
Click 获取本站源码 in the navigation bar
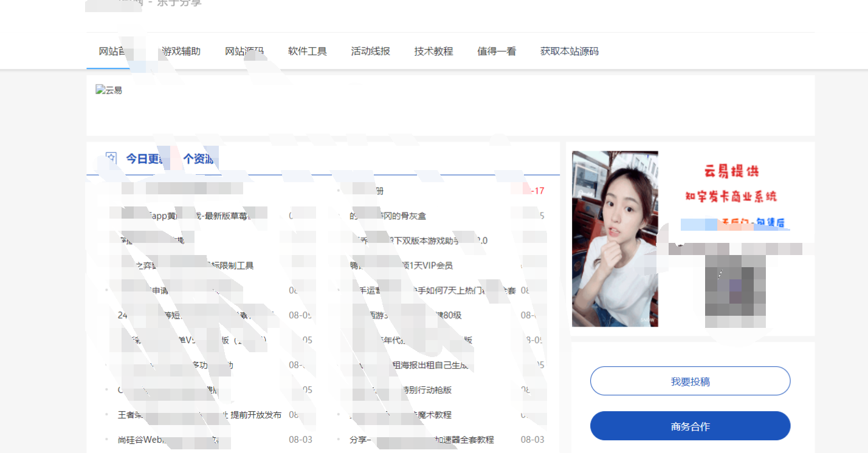point(568,52)
